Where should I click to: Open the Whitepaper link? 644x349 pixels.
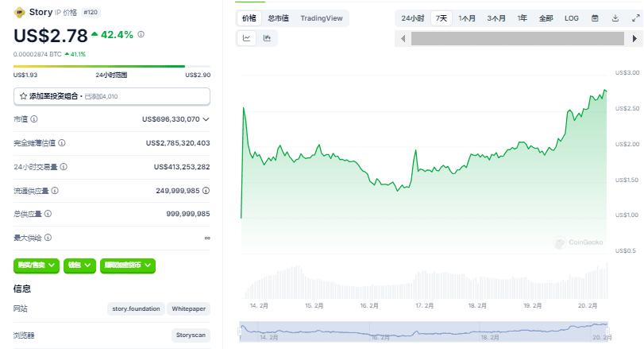188,308
